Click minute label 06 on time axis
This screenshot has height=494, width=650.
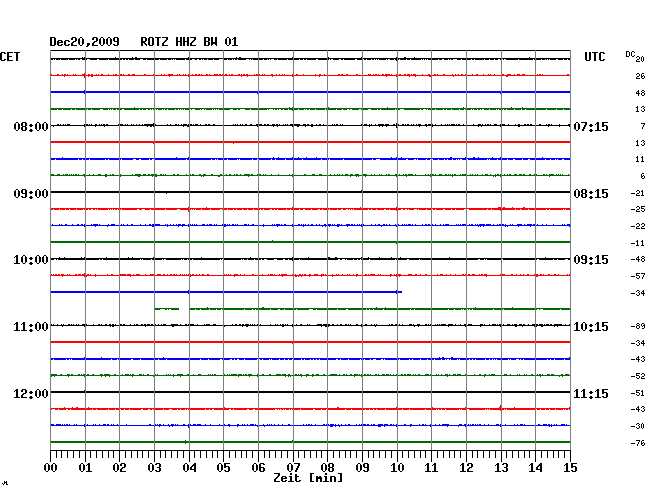click(x=258, y=468)
